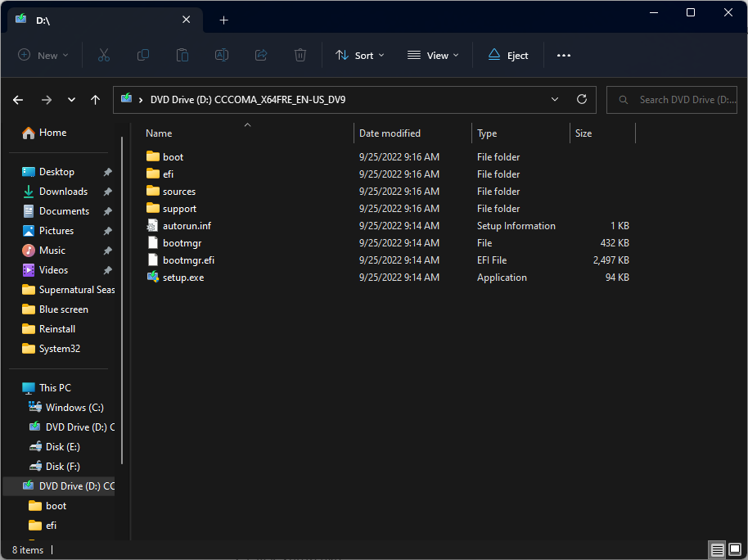This screenshot has width=748, height=560.
Task: Click the Delete trash icon
Action: point(300,56)
